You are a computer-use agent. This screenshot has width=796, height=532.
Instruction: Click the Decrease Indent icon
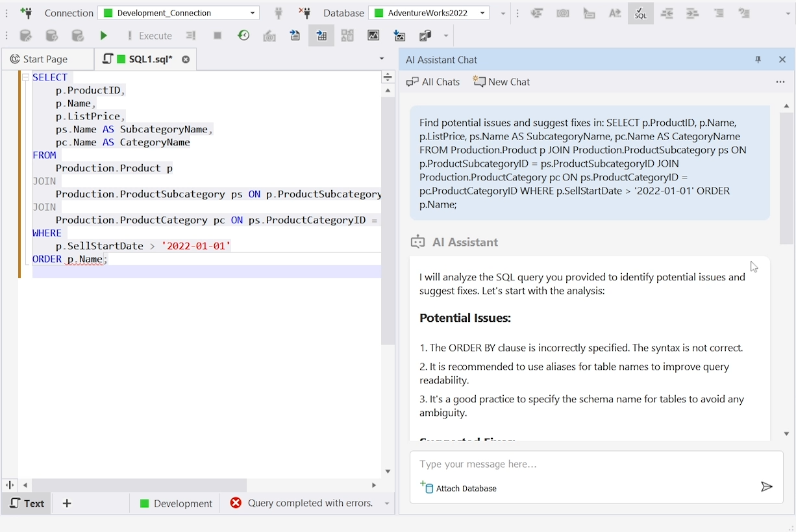point(667,13)
